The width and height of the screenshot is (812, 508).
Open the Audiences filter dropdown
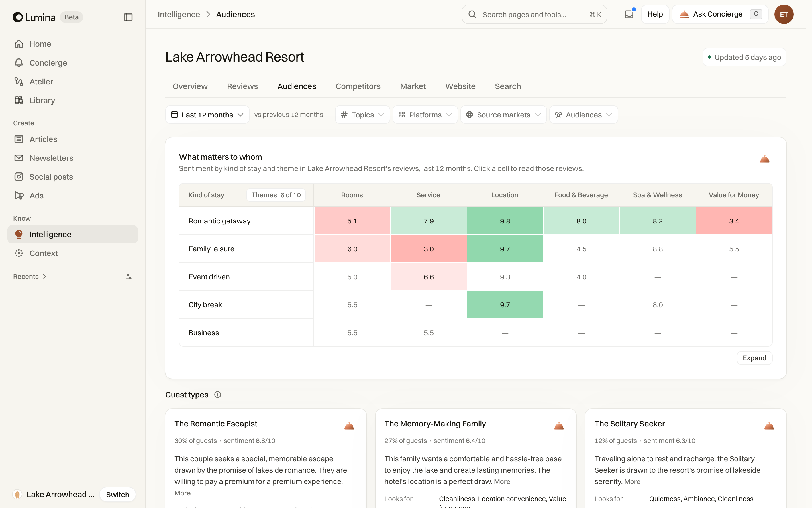point(584,115)
